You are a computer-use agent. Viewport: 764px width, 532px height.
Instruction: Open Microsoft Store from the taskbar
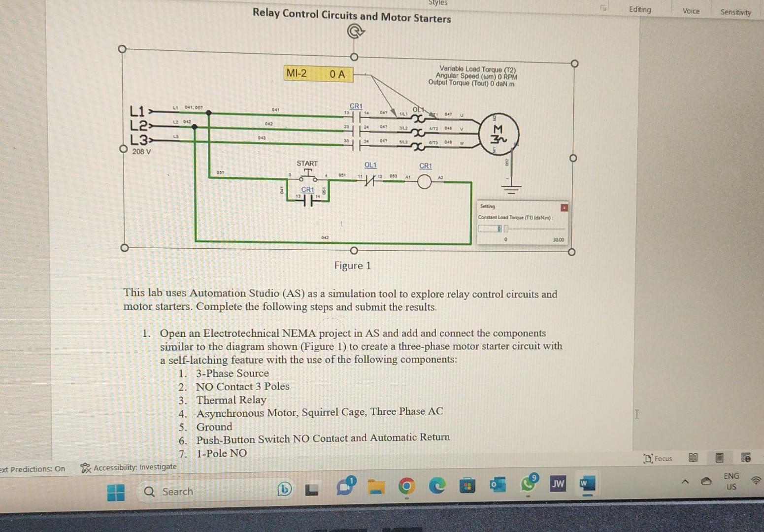coord(467,486)
